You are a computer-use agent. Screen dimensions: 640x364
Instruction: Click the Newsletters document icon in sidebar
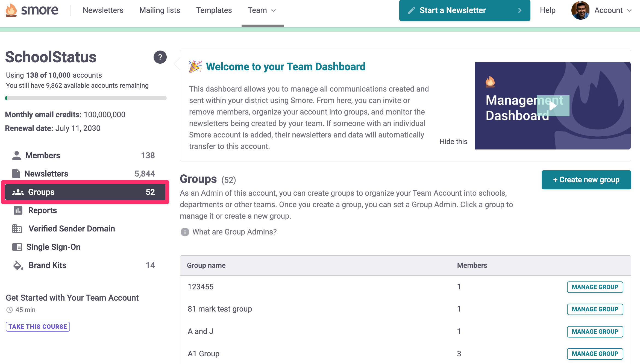click(x=16, y=174)
